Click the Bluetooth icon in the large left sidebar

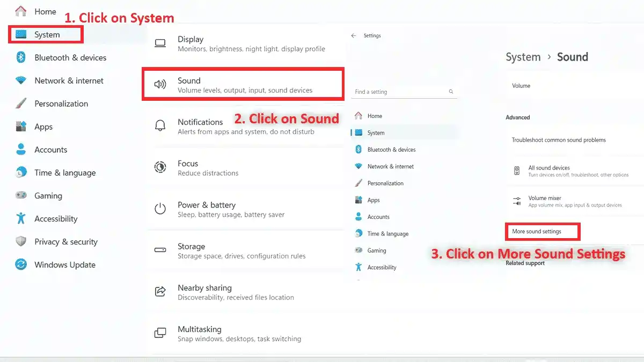21,57
